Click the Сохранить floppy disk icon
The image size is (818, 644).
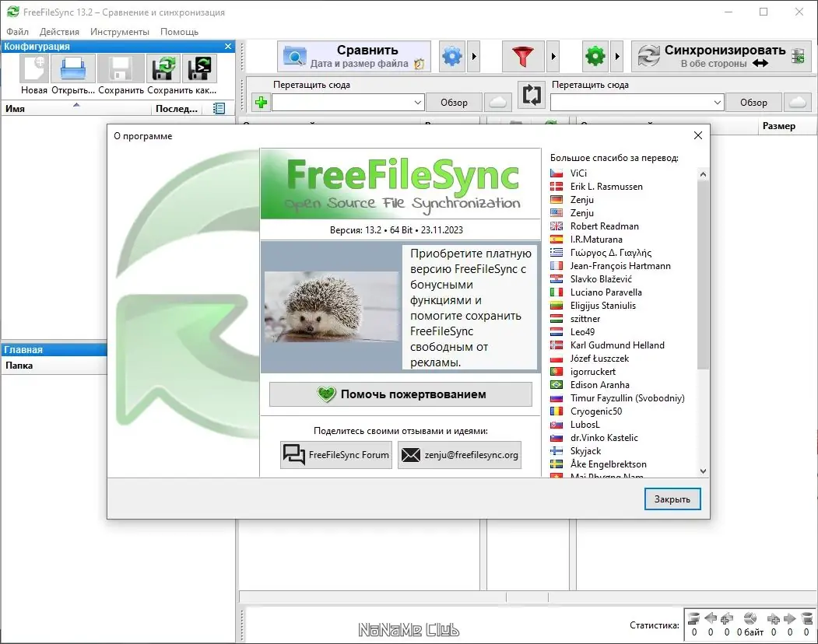(121, 68)
